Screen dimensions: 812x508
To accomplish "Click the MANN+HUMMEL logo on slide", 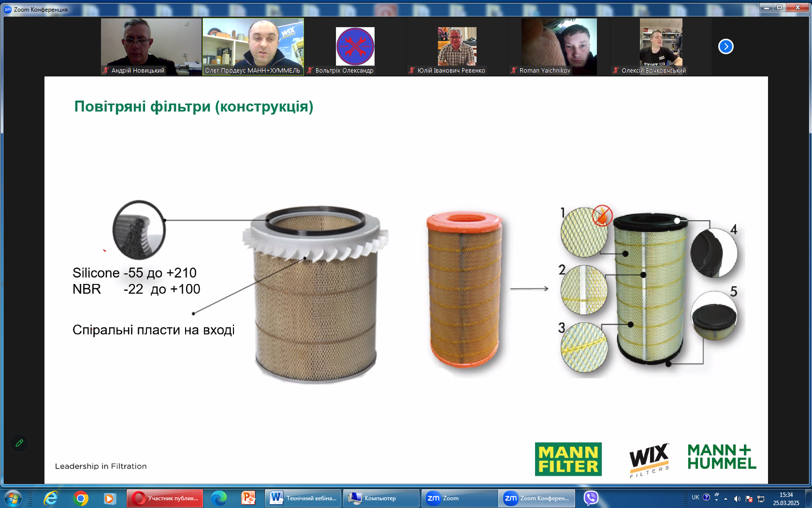I will coord(722,457).
